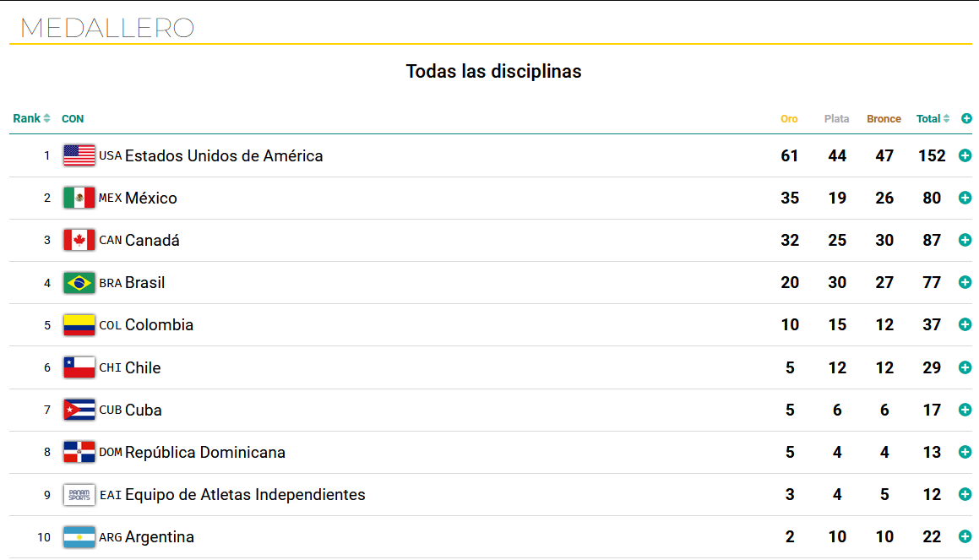Click the United States flag icon

point(79,155)
